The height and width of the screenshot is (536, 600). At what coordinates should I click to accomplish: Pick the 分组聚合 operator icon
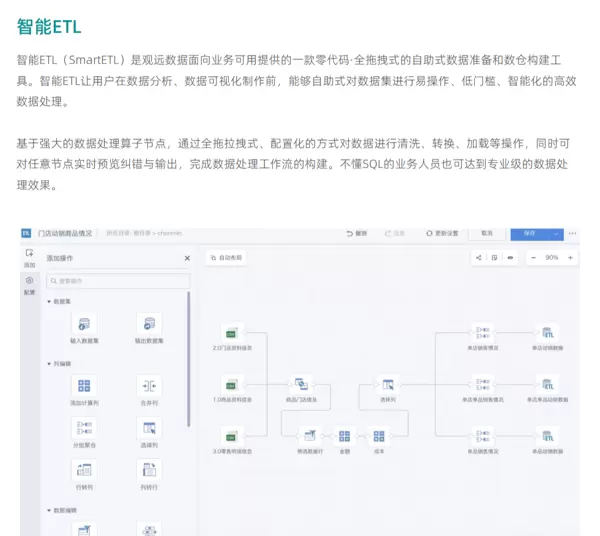pyautogui.click(x=84, y=428)
